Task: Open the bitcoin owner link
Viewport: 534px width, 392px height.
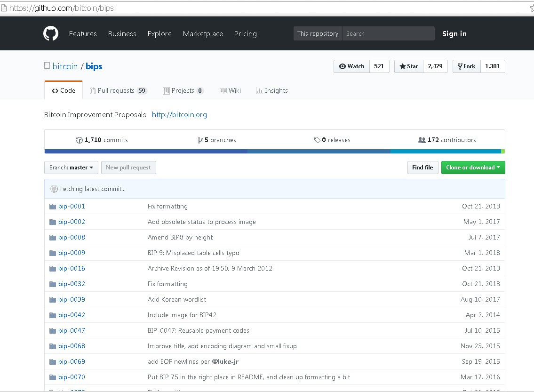Action: (x=65, y=66)
